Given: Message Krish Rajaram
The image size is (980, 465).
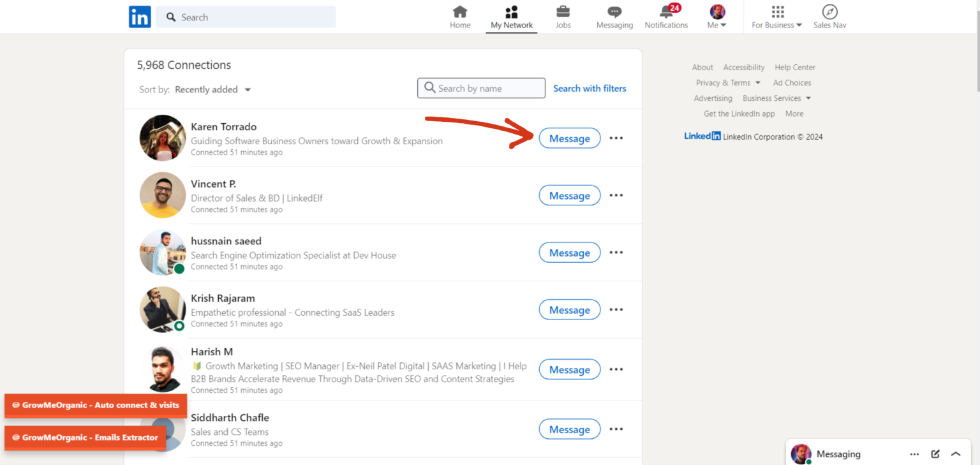Looking at the screenshot, I should tap(570, 310).
